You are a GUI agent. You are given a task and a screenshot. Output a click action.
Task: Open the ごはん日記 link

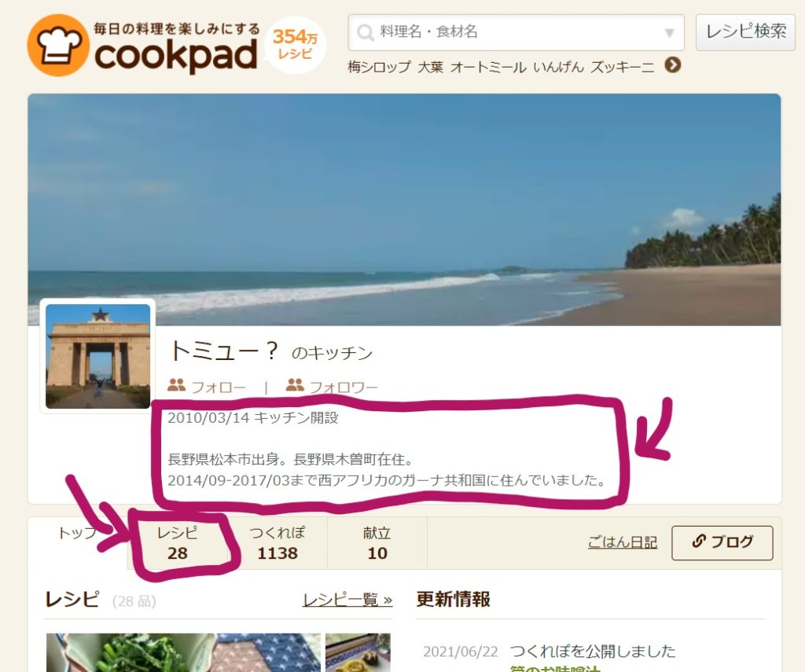pyautogui.click(x=623, y=542)
